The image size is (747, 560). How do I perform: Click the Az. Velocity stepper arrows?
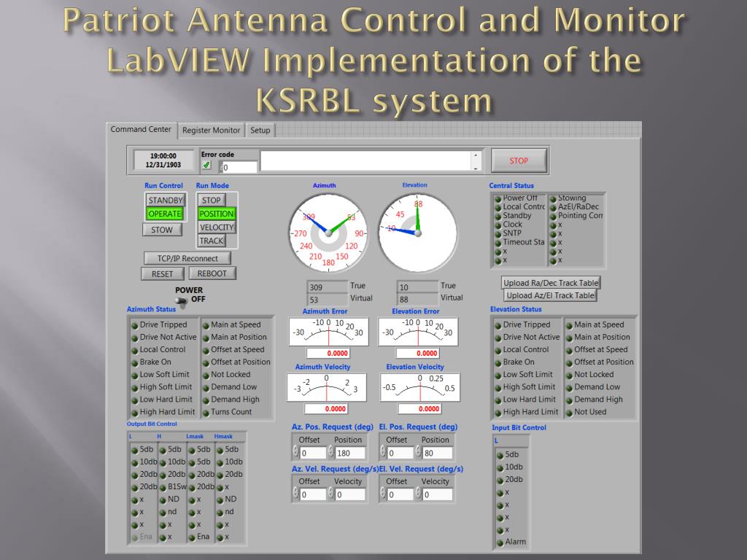pyautogui.click(x=331, y=494)
